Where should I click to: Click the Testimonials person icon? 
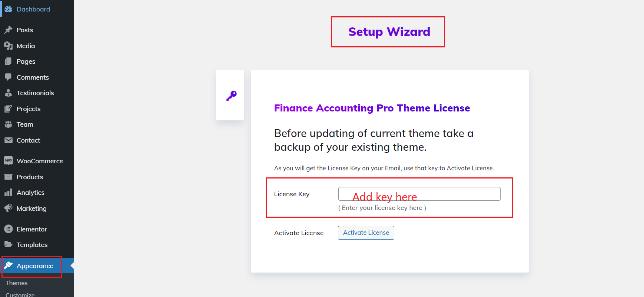coord(9,93)
